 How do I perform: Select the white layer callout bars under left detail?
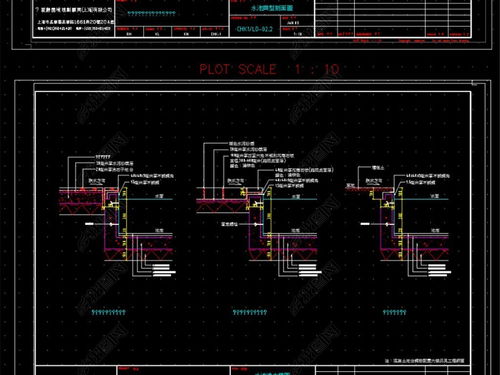(163, 270)
